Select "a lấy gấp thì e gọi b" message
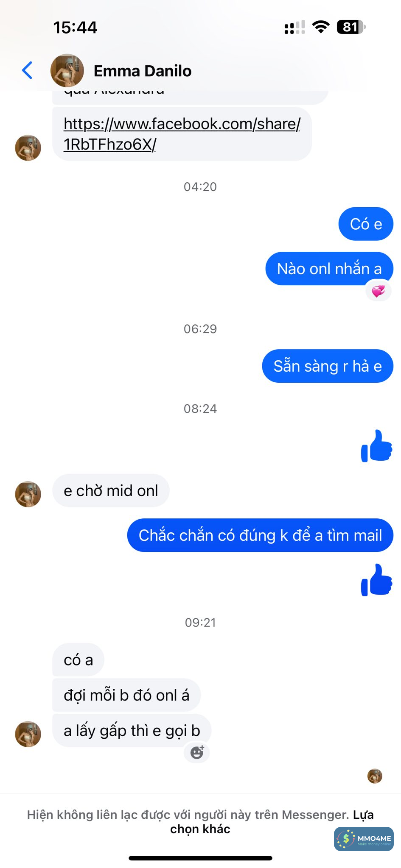 point(132,730)
